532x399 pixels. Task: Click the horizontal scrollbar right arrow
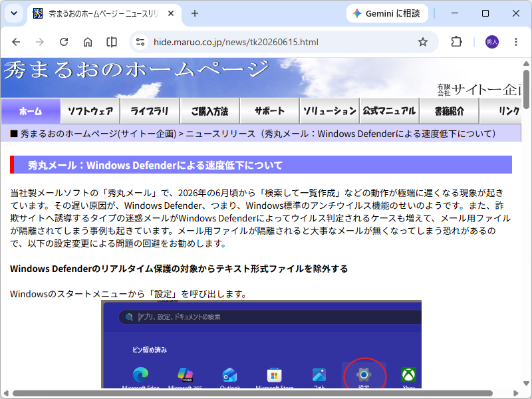516,394
